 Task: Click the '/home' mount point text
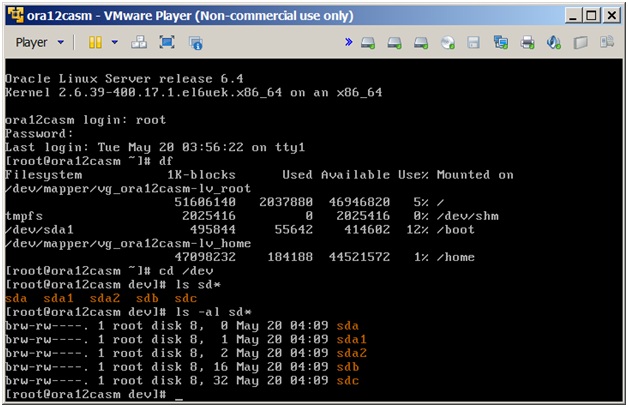(455, 257)
